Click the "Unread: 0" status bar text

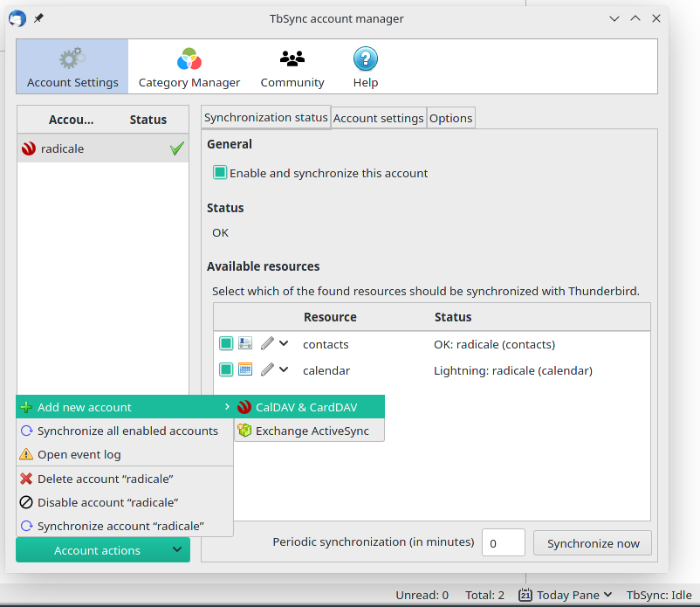[422, 595]
